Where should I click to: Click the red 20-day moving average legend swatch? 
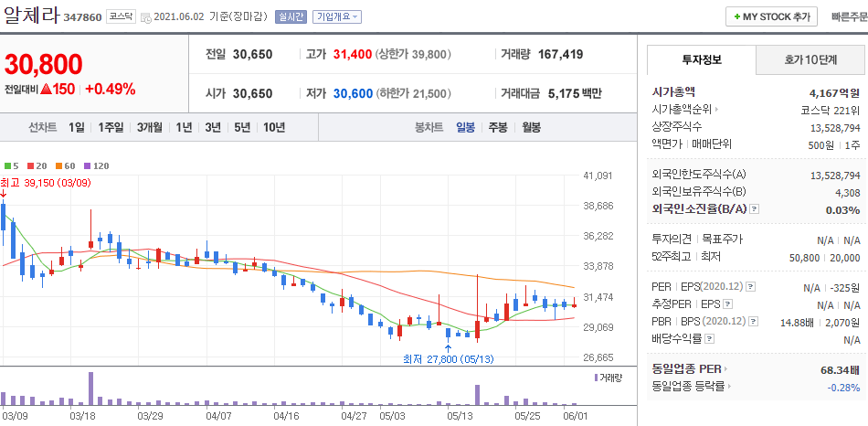pos(30,165)
